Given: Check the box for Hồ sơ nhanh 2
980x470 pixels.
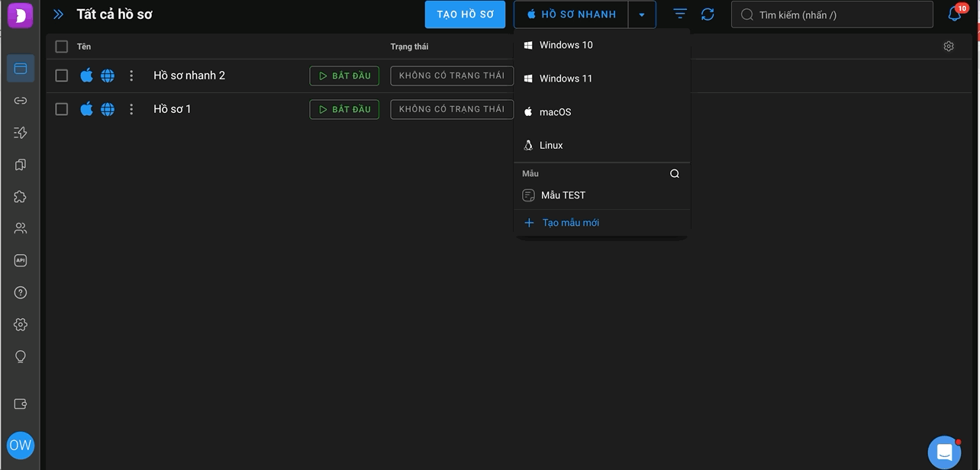Looking at the screenshot, I should click(x=62, y=76).
